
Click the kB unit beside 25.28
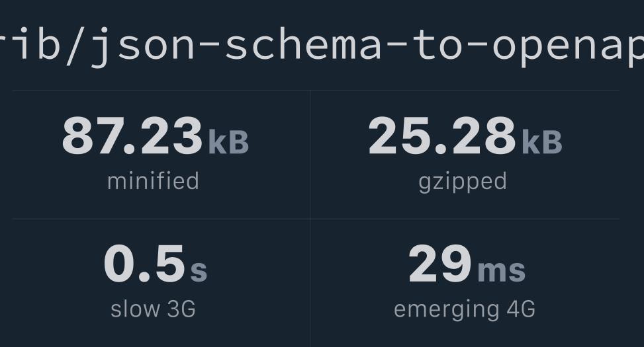(541, 142)
